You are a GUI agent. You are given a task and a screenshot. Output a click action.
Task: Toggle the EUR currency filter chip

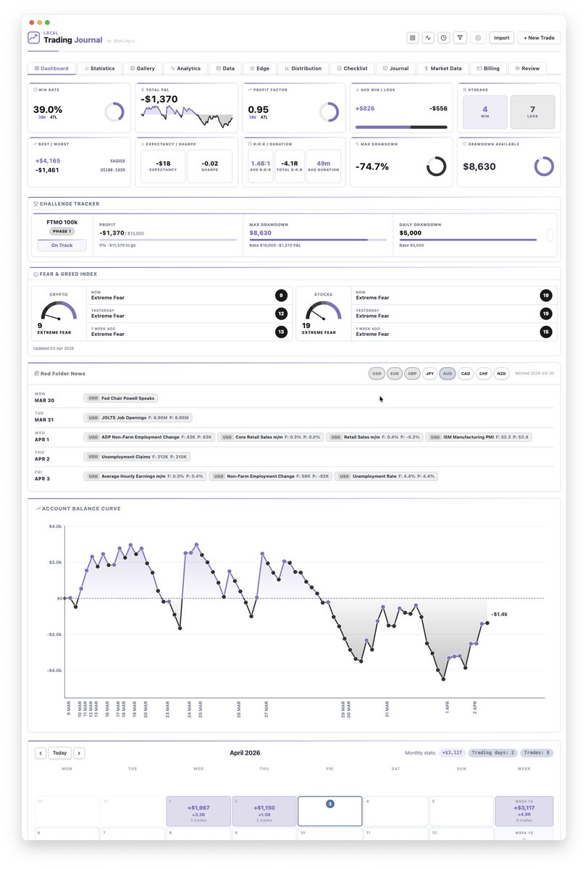click(395, 374)
